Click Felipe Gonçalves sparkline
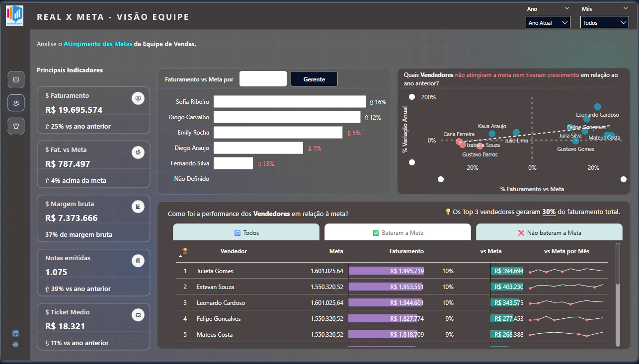The image size is (639, 364). coord(566,319)
